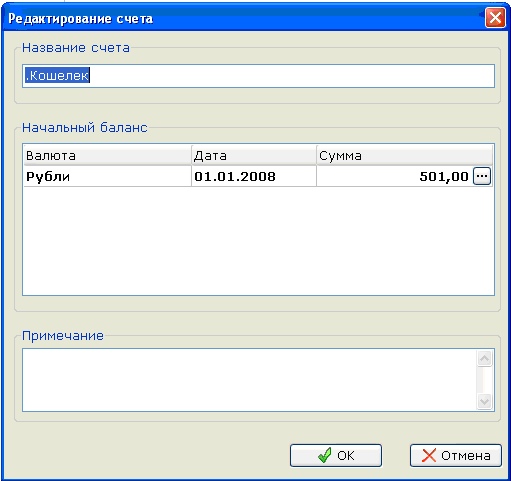Click the green checkmark icon on OK
Screen dimensions: 511x481
tap(324, 455)
